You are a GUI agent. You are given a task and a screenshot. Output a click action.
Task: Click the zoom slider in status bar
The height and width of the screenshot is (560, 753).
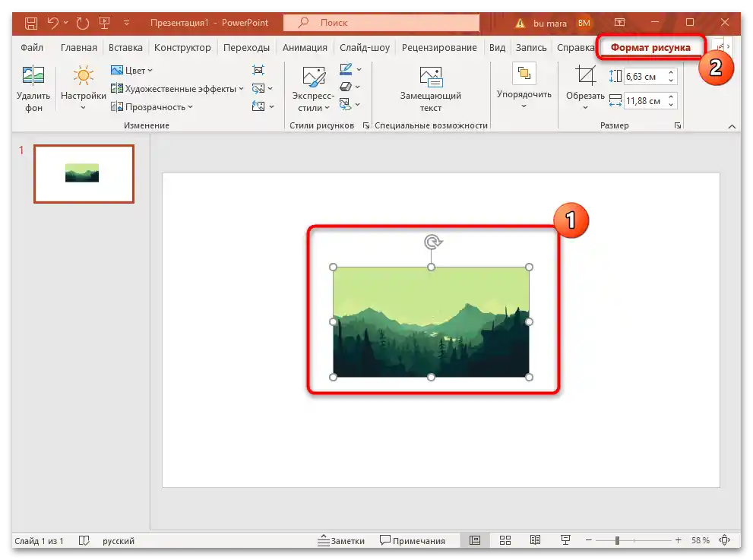coord(617,540)
